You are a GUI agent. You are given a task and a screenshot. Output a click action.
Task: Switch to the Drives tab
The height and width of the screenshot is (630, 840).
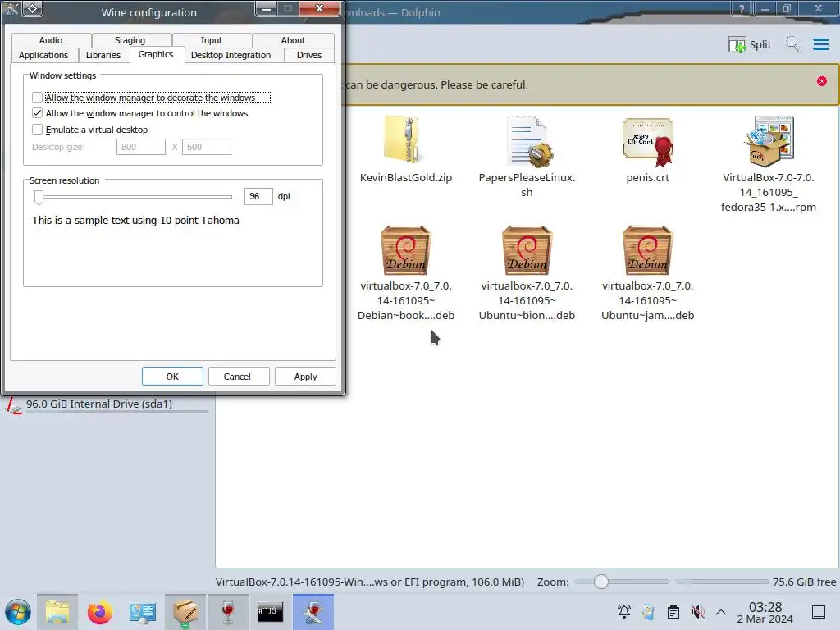[309, 55]
